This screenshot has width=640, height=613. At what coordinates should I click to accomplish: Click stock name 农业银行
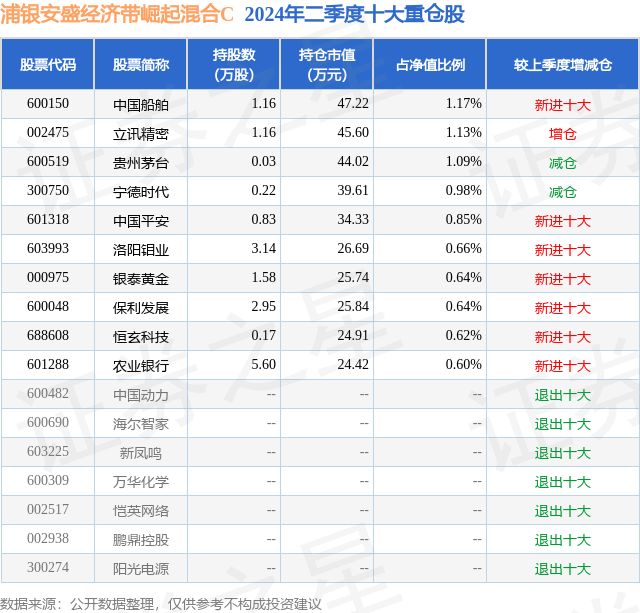[141, 366]
